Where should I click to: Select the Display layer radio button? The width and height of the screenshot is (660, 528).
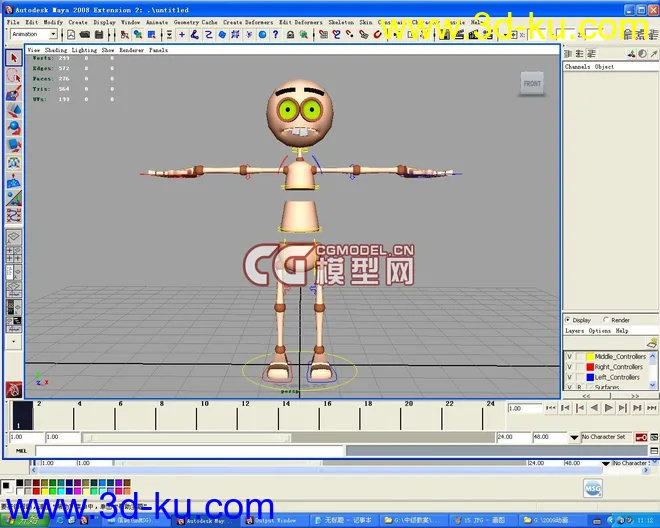click(567, 320)
